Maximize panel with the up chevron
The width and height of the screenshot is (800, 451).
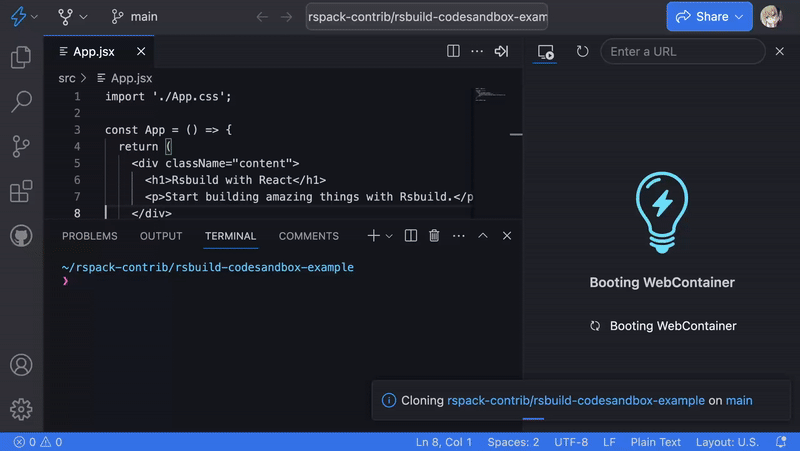(483, 236)
